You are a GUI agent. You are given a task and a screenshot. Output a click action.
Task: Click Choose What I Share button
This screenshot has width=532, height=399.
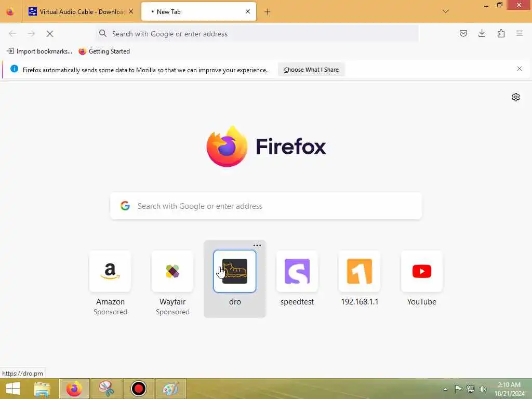[311, 70]
